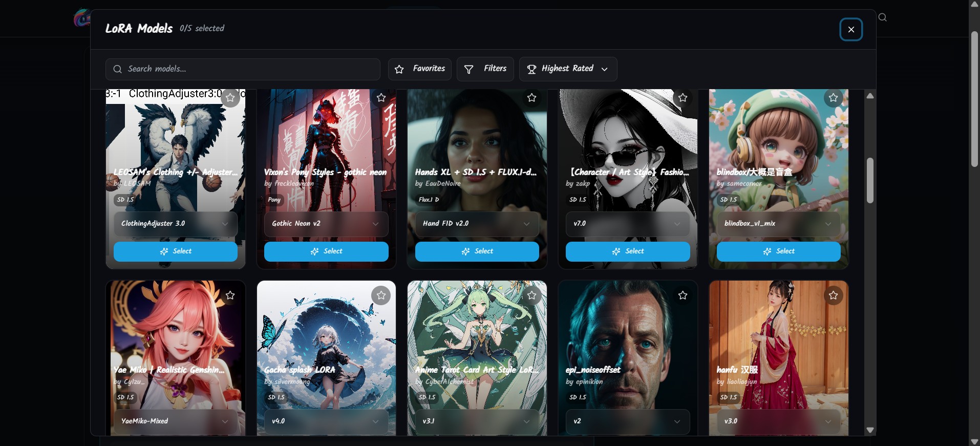Click the LoRA Models dialog title

(x=139, y=29)
